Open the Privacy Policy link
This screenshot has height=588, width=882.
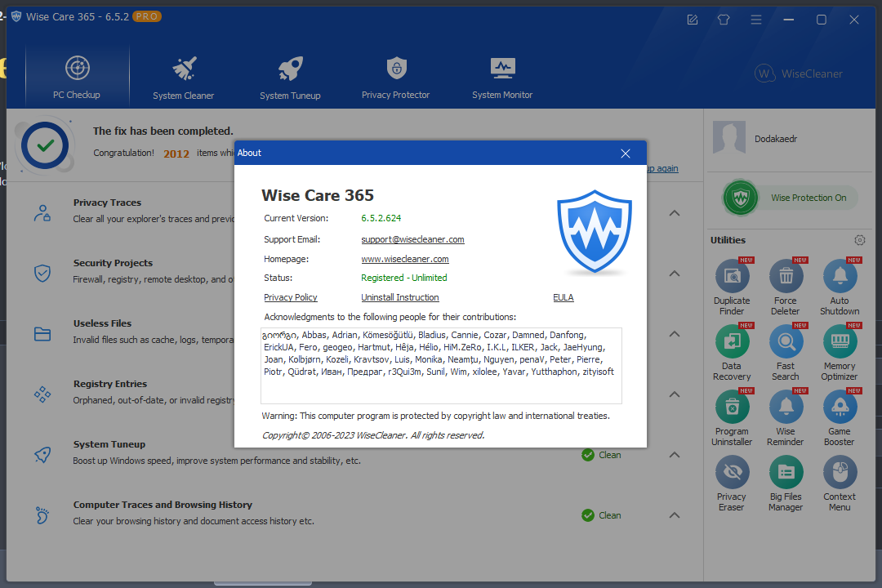click(x=291, y=297)
